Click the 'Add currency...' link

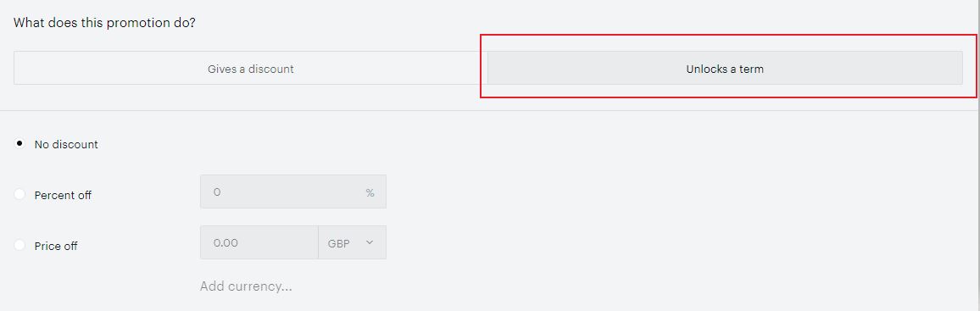246,286
